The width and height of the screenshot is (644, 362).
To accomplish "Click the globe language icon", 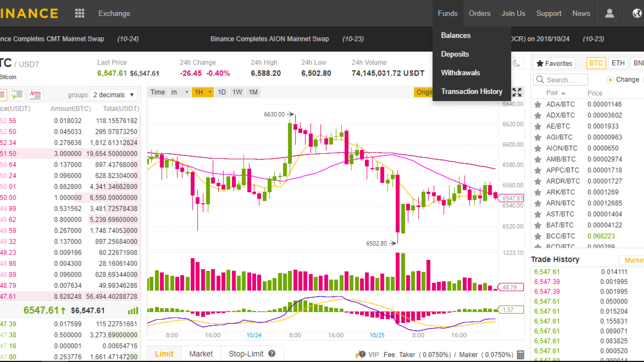I will coord(637,13).
